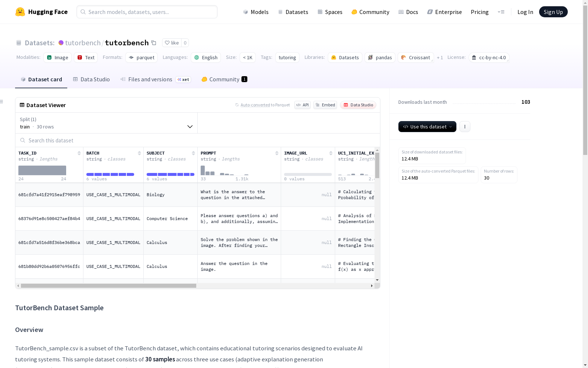Image resolution: width=588 pixels, height=368 pixels.
Task: Open the Pricing page link
Action: pyautogui.click(x=480, y=12)
